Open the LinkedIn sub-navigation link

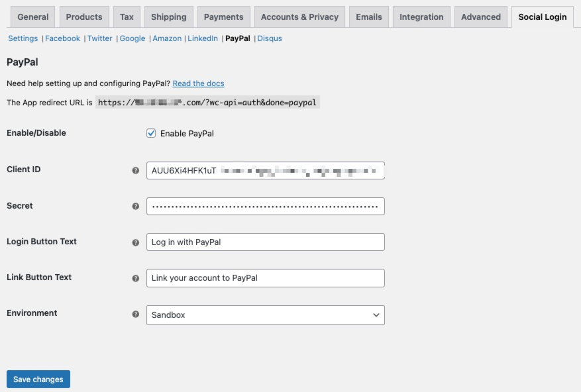[203, 38]
